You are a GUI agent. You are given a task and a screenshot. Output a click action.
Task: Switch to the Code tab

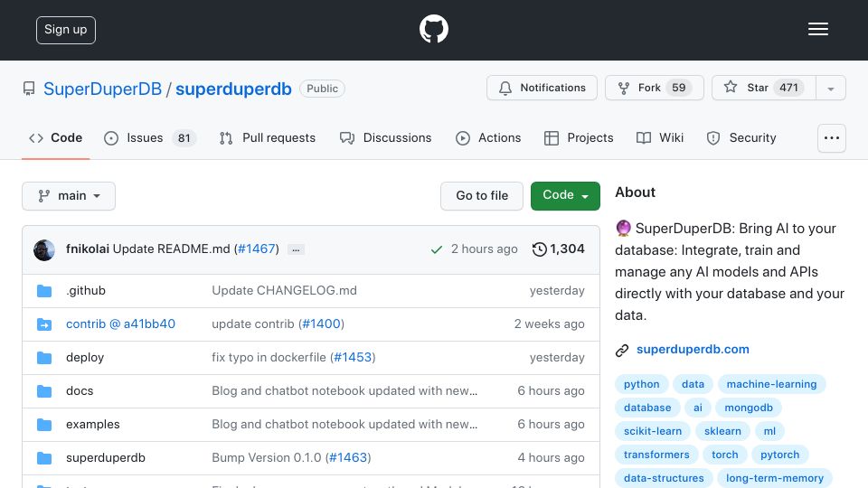(x=56, y=137)
